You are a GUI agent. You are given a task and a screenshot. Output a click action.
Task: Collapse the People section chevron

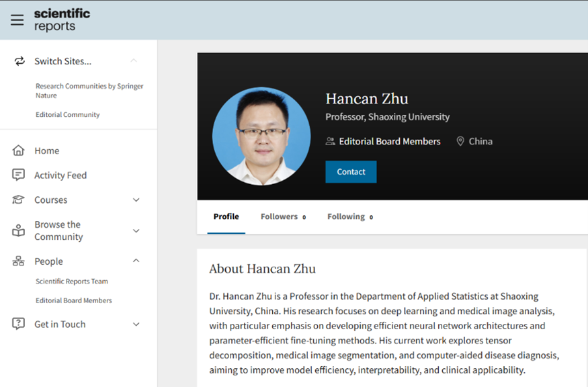coord(136,261)
